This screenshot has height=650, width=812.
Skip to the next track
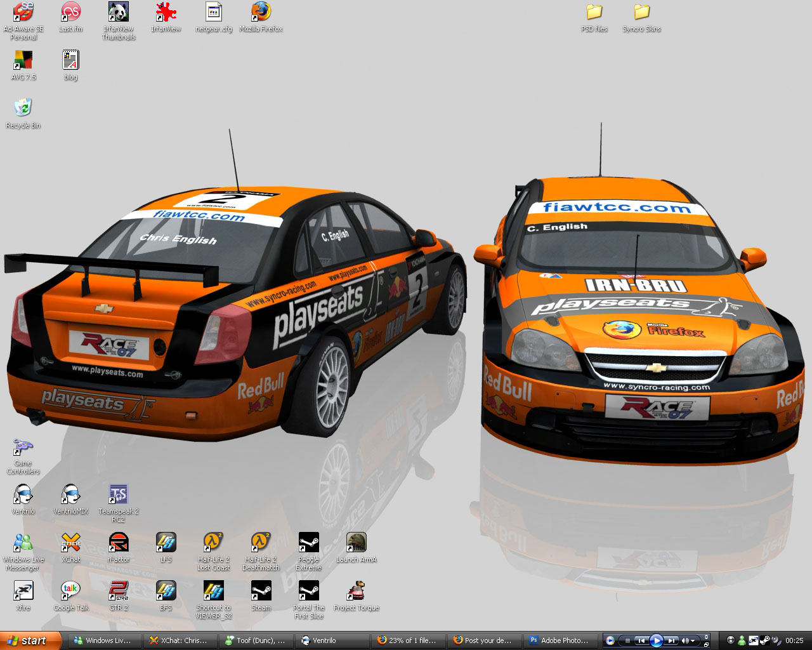click(x=672, y=640)
